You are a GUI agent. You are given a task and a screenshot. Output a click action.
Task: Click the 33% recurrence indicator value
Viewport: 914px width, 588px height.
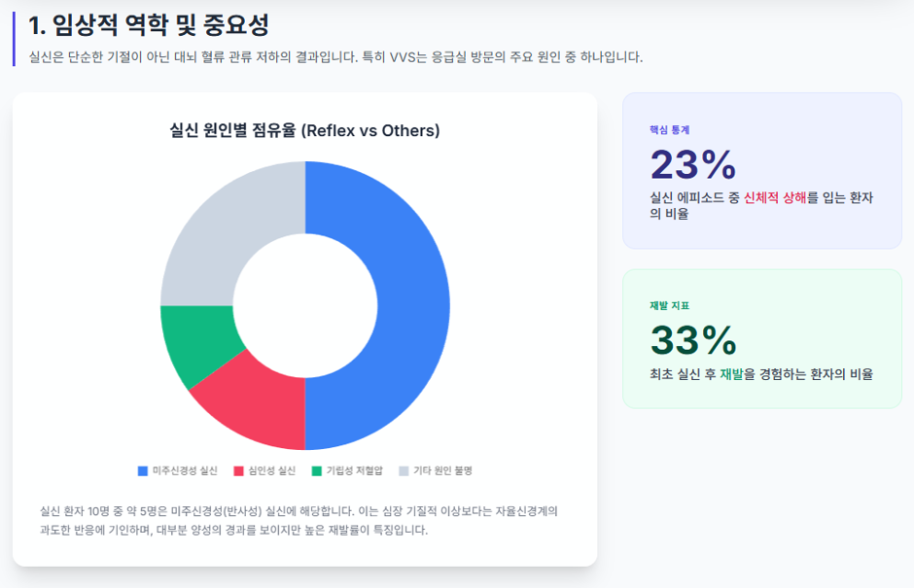coord(693,340)
